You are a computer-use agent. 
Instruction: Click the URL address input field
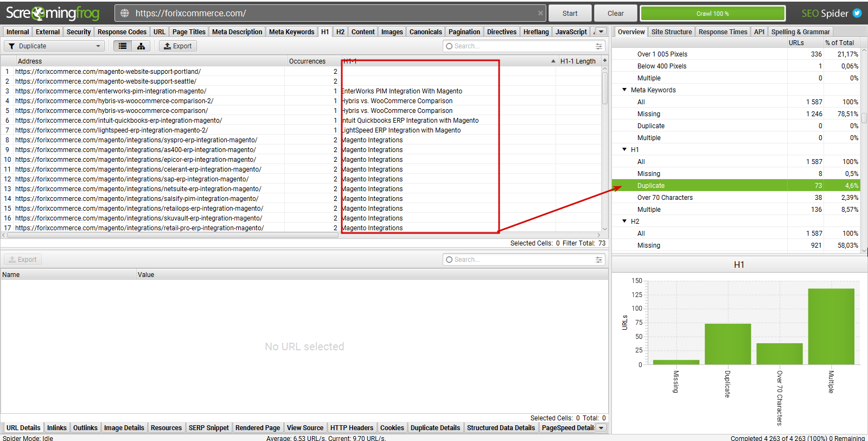(329, 13)
